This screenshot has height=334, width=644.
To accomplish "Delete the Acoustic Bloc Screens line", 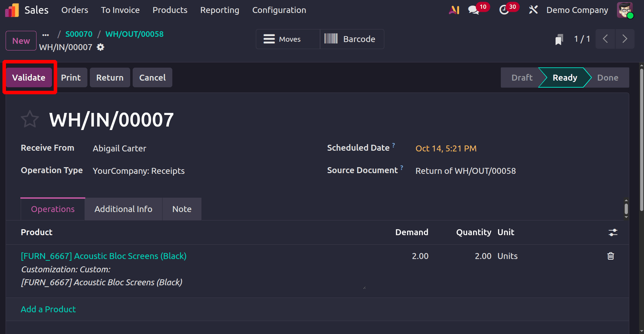I will tap(611, 256).
